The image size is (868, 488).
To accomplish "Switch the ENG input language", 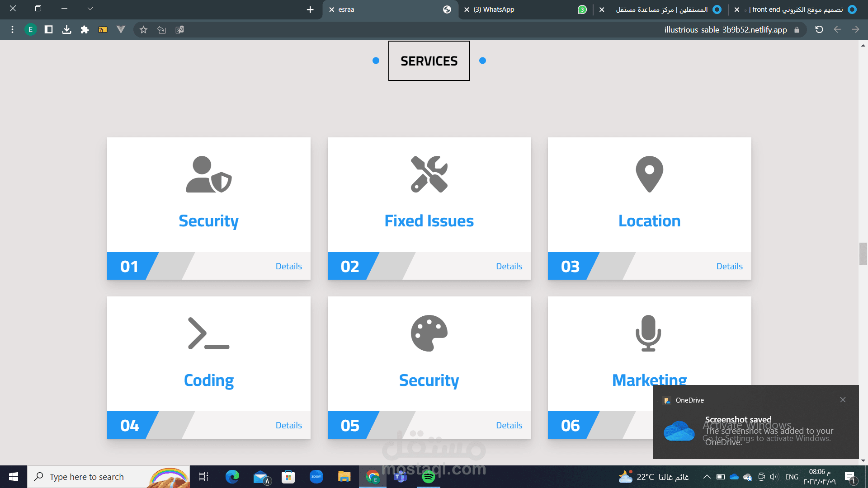I will point(792,477).
